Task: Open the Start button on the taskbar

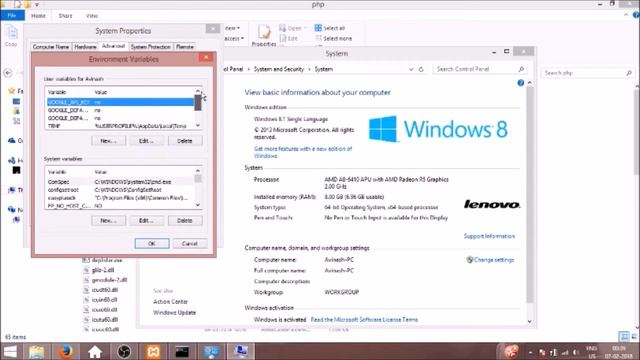Action: [x=10, y=351]
